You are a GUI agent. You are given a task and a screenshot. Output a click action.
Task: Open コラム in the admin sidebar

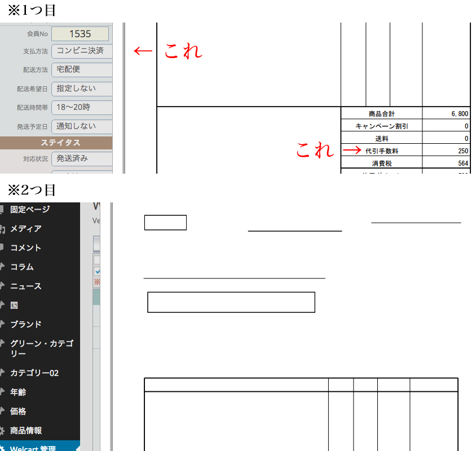[x=22, y=267]
